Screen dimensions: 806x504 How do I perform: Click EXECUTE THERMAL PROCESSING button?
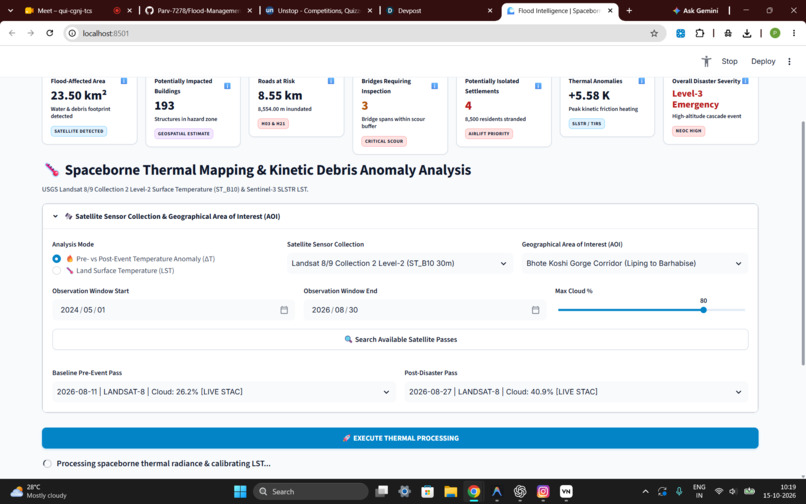point(400,438)
